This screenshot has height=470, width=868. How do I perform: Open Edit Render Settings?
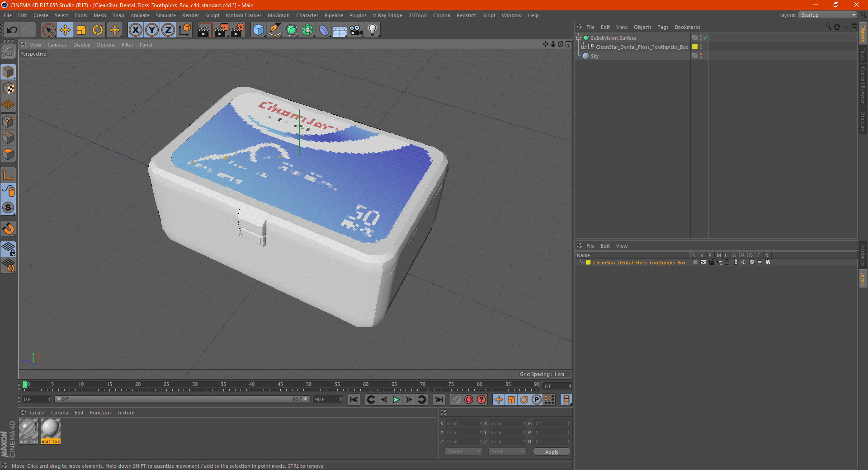pyautogui.click(x=238, y=30)
